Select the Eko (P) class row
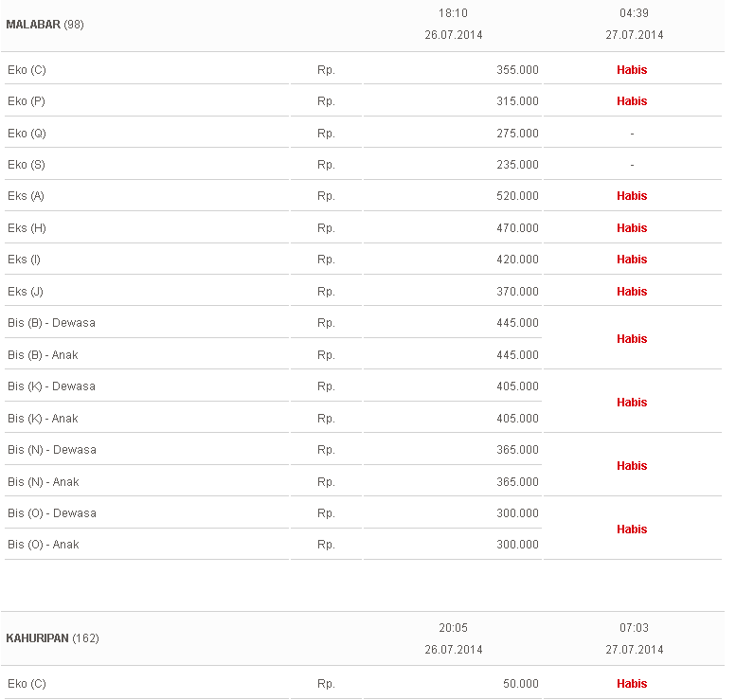736x700 pixels. (x=27, y=101)
